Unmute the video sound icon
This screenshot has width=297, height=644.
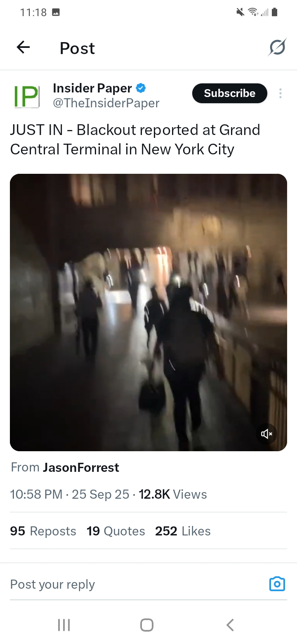266,433
